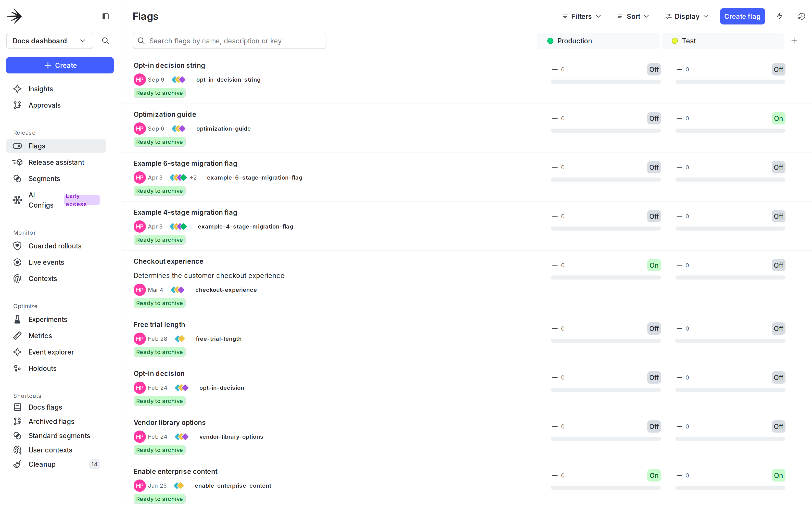The height and width of the screenshot is (505, 812).
Task: Open the Experiments section
Action: coord(47,319)
